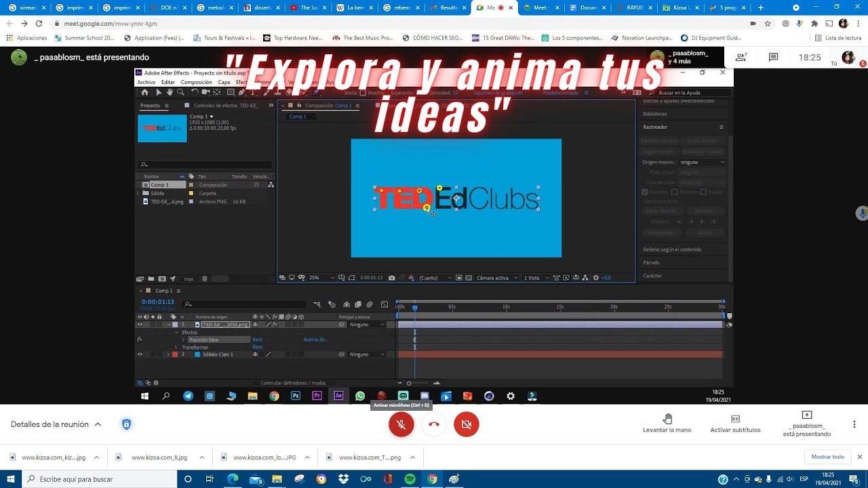The width and height of the screenshot is (868, 488).
Task: Click the delete trash icon in Project panel
Action: (x=205, y=279)
